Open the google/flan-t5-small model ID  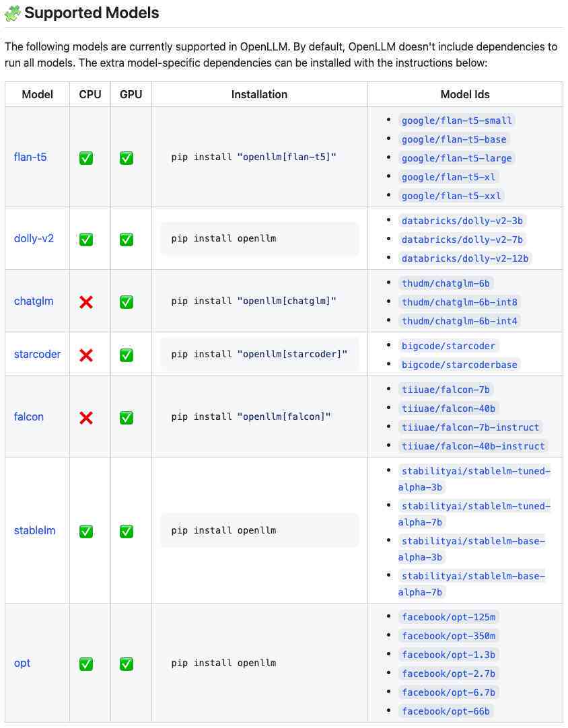(x=456, y=120)
